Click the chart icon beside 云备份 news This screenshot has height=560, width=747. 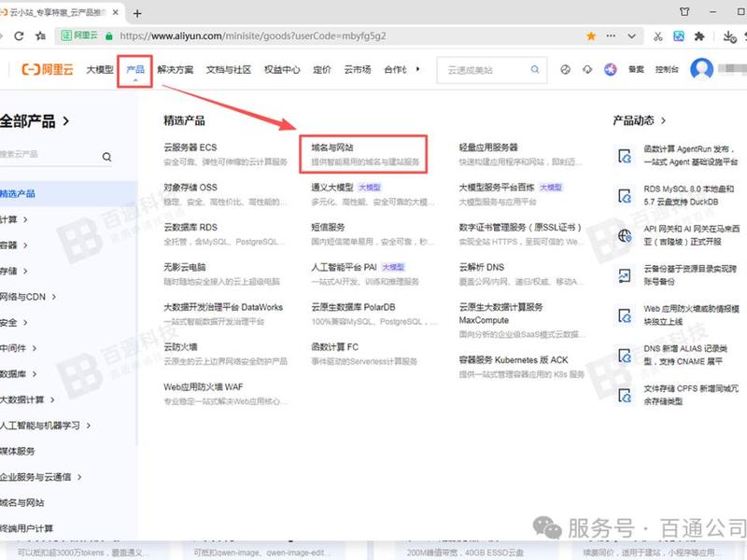625,275
